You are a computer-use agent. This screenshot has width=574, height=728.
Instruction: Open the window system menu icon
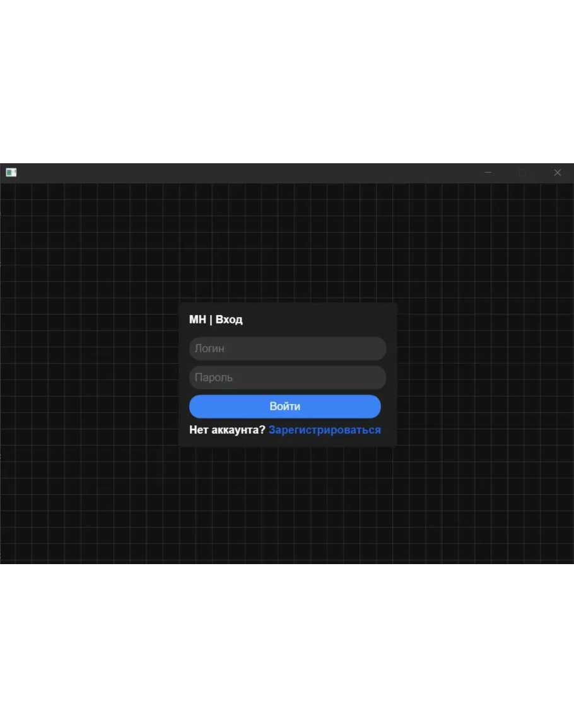click(11, 173)
